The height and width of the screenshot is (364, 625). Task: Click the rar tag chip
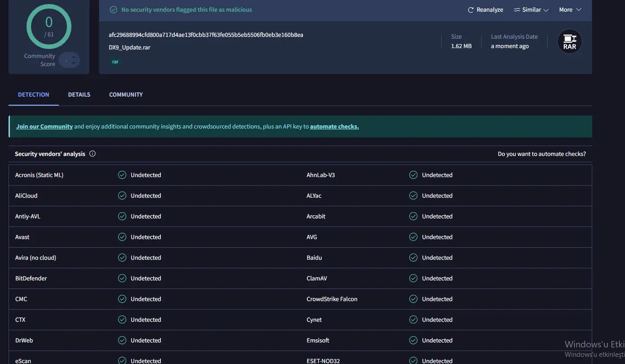pos(115,62)
